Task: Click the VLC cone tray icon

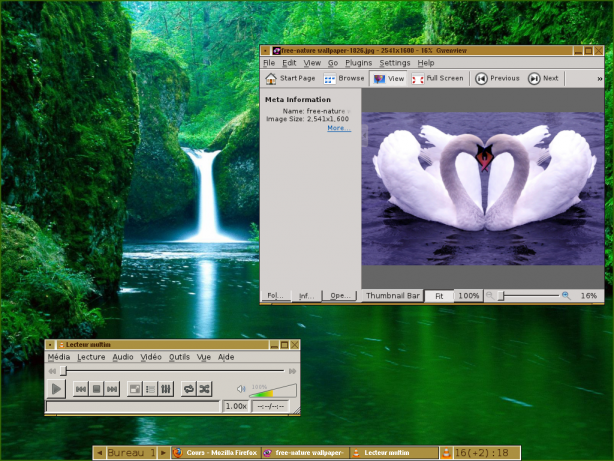Action: [446, 453]
